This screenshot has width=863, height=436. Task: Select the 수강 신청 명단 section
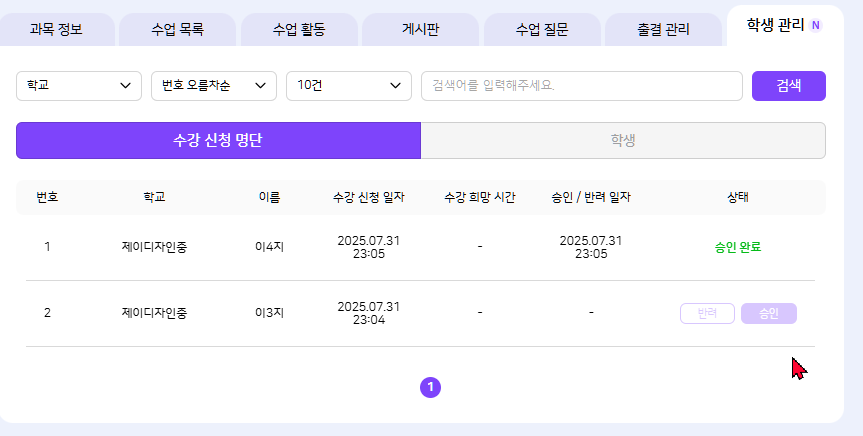point(218,141)
